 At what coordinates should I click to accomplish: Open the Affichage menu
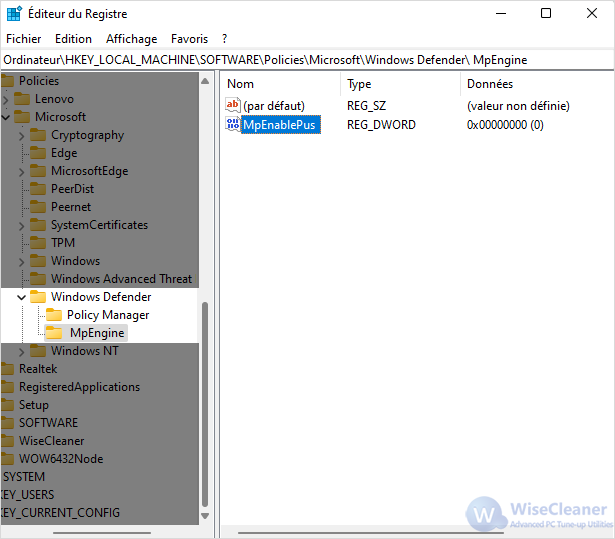coord(131,39)
